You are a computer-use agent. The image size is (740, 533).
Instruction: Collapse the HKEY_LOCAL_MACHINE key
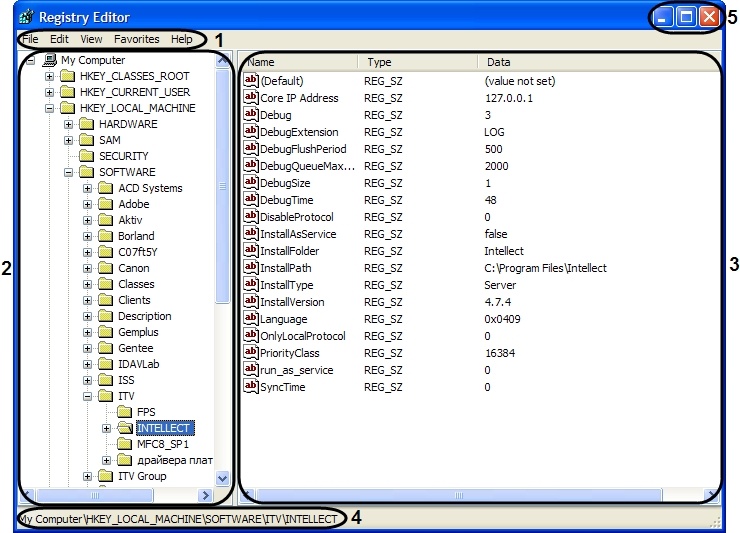(x=50, y=108)
